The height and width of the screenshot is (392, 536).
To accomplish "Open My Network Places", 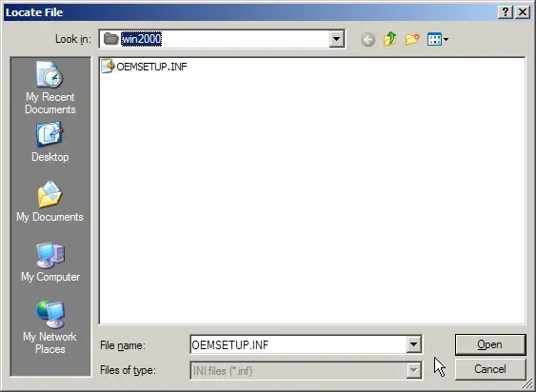I will (x=50, y=327).
